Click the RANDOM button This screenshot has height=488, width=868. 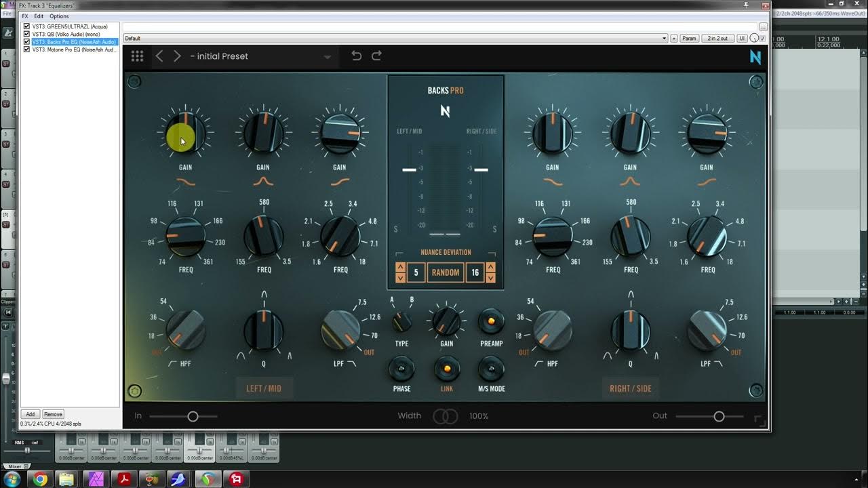tap(446, 272)
